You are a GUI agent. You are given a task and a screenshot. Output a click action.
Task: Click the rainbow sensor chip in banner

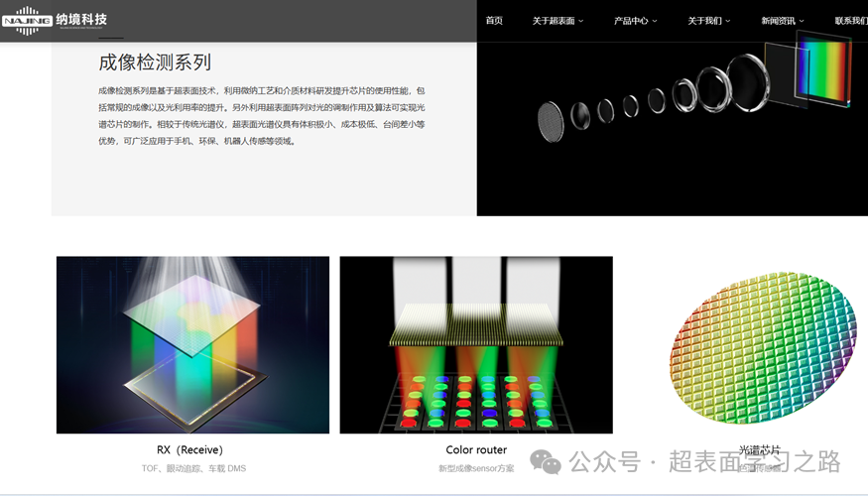(x=824, y=69)
